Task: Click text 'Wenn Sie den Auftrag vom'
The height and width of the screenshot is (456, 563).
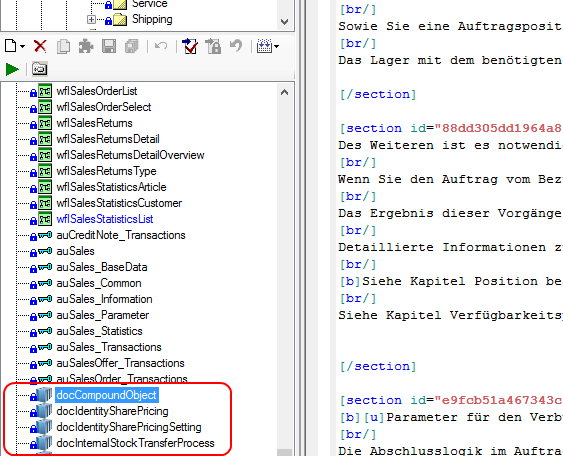Action: pyautogui.click(x=450, y=179)
